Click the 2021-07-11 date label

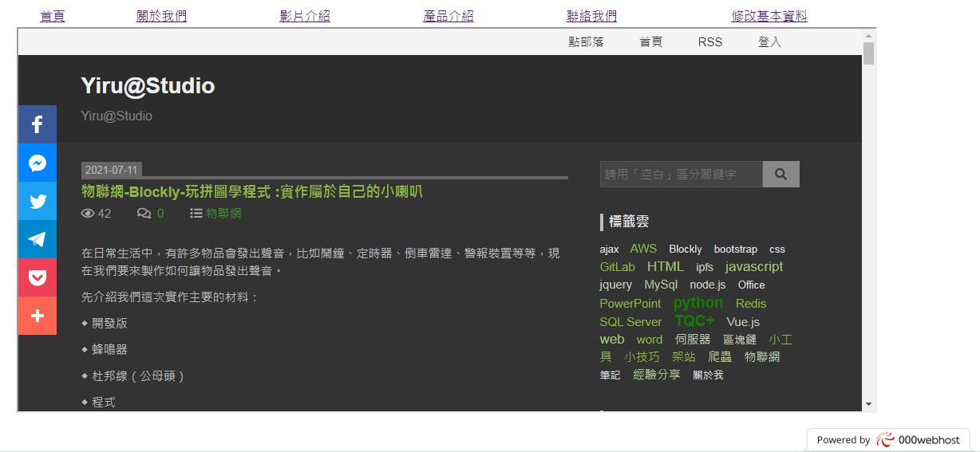[111, 170]
